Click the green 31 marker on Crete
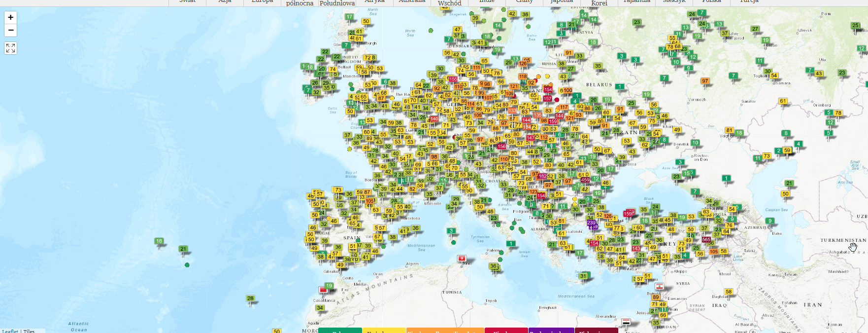The width and height of the screenshot is (868, 333). (583, 276)
